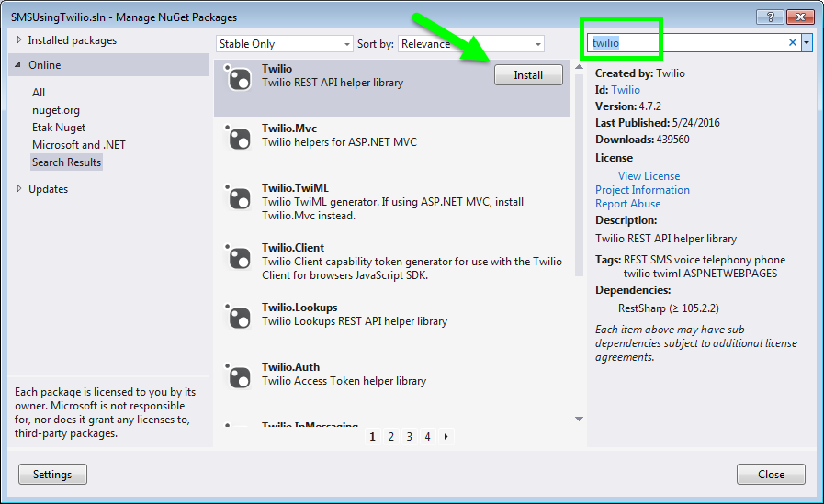Click the Twilio package icon
This screenshot has height=504, width=824.
pos(238,78)
